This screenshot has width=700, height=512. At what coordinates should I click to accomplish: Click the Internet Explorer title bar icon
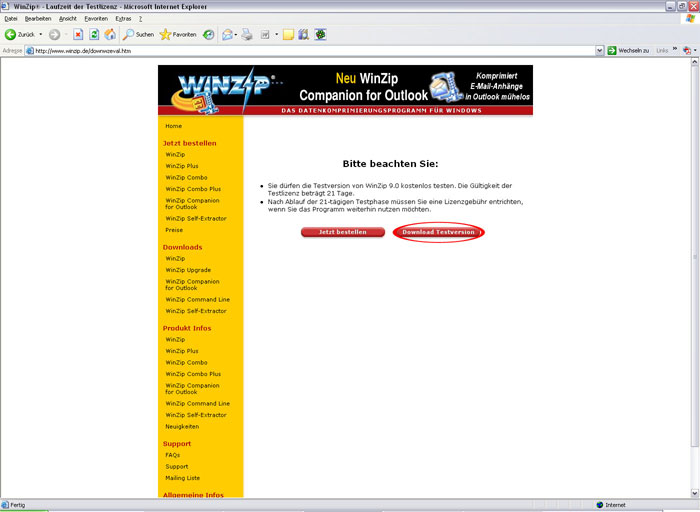pos(5,6)
